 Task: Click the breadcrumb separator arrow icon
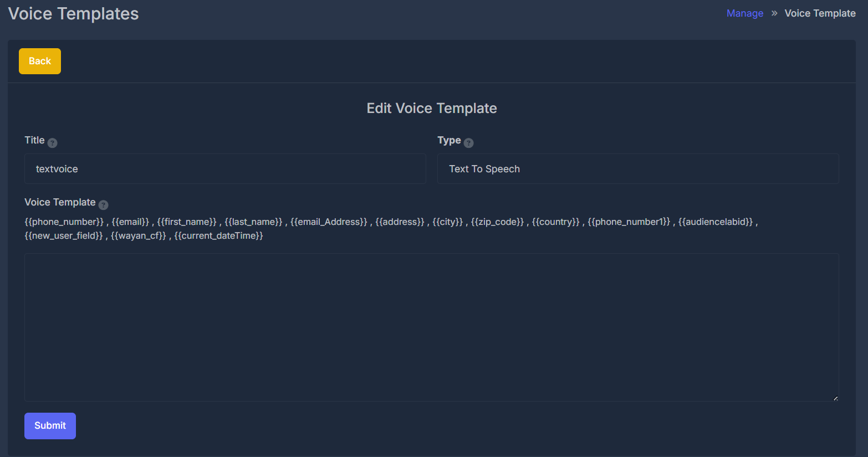(x=774, y=13)
